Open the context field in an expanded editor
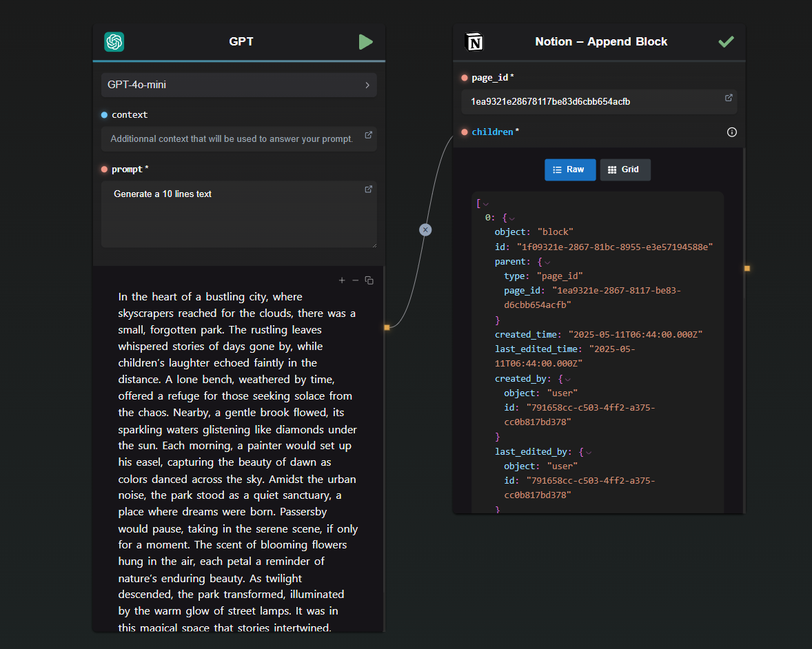 [x=368, y=135]
